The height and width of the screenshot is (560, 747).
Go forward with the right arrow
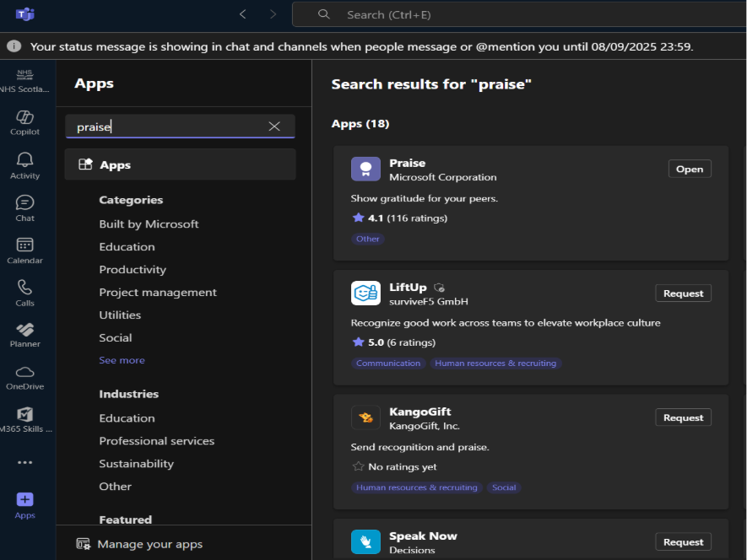pos(273,14)
